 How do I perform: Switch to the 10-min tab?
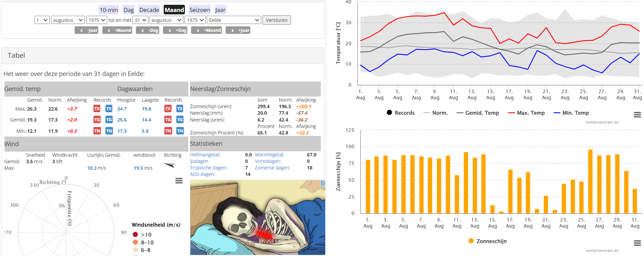(x=109, y=10)
